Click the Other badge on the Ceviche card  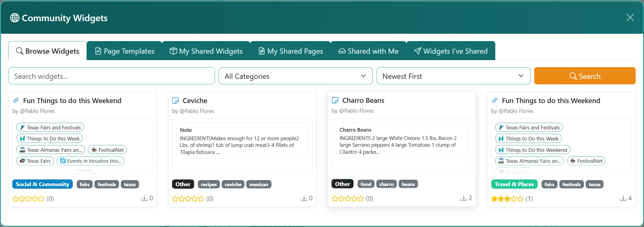click(183, 184)
